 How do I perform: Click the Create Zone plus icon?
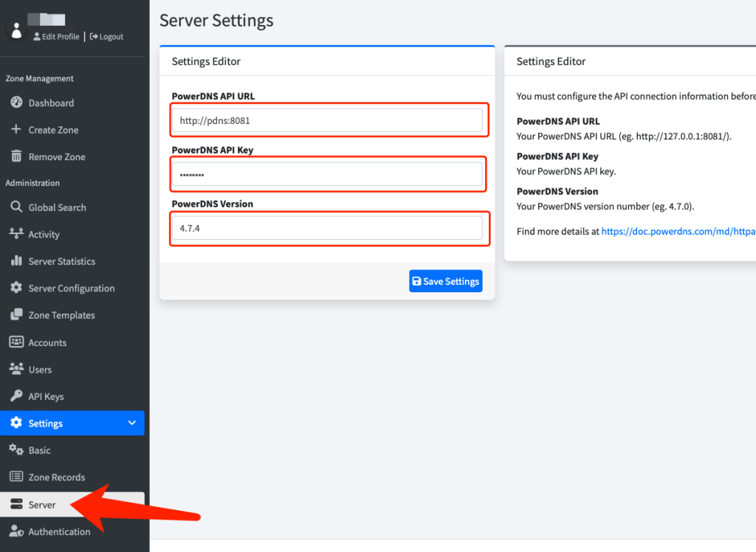point(16,130)
